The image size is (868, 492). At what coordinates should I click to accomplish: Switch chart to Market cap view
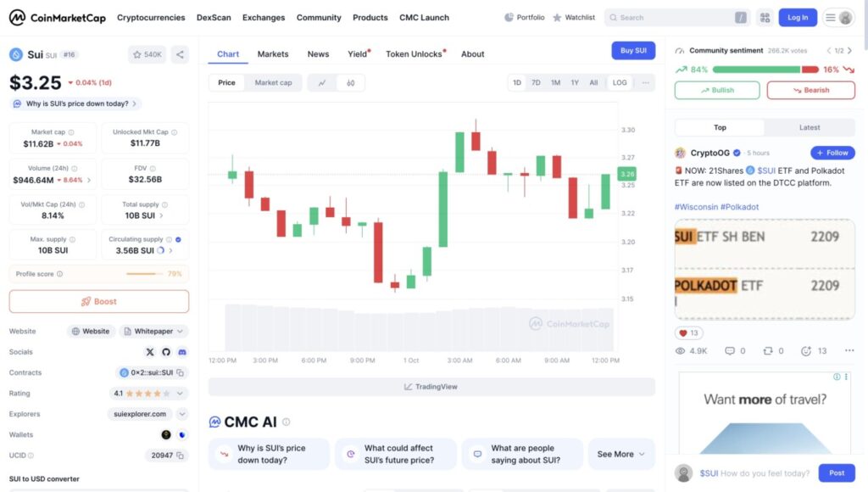pos(273,83)
